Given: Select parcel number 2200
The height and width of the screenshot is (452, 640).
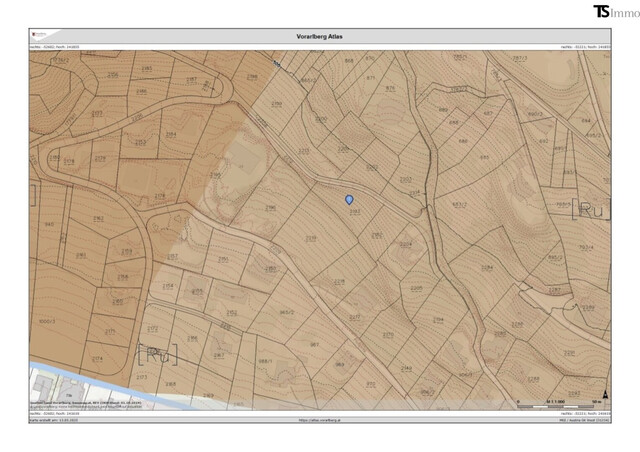Looking at the screenshot, I should click(x=321, y=119).
